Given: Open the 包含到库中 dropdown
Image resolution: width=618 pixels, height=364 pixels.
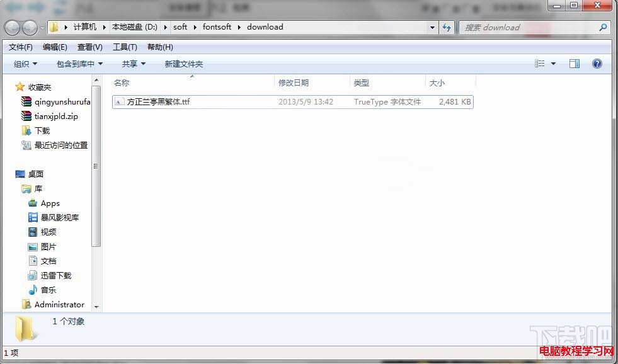Looking at the screenshot, I should point(79,64).
